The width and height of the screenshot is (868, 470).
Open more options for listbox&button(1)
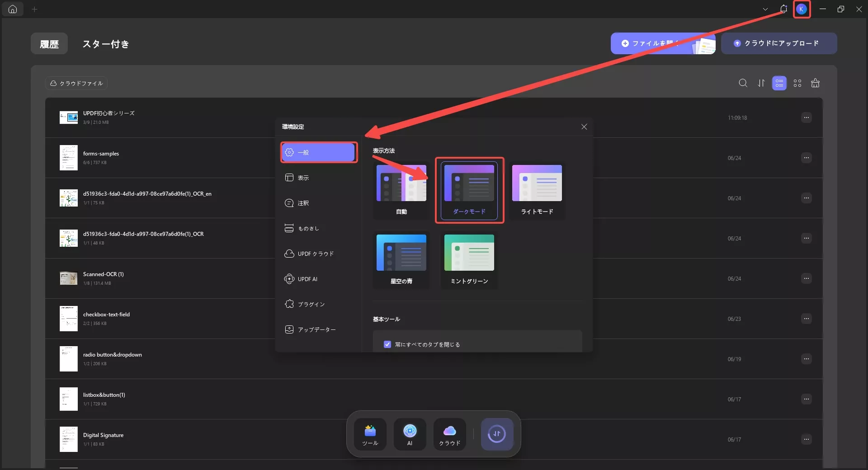coord(807,399)
